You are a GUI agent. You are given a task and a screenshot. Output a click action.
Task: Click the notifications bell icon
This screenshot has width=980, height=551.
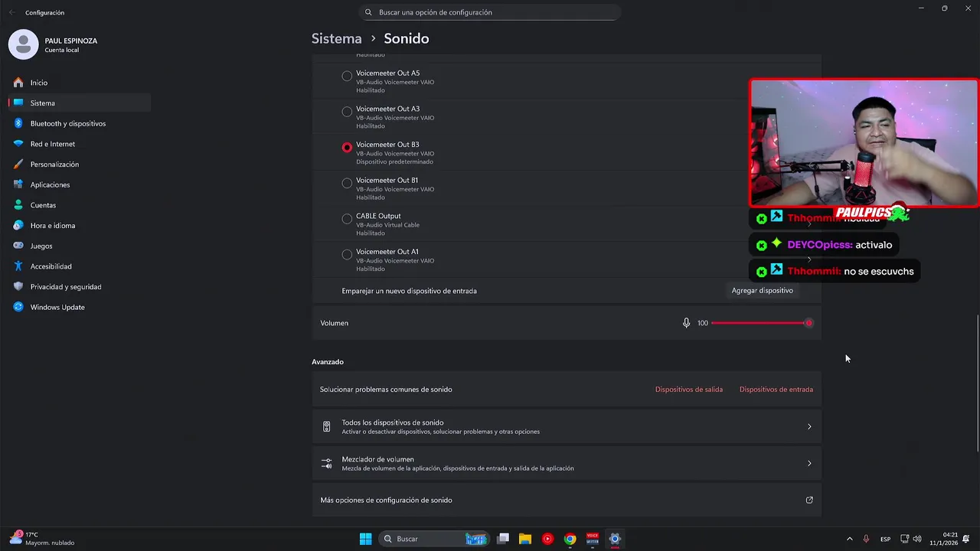(x=966, y=539)
